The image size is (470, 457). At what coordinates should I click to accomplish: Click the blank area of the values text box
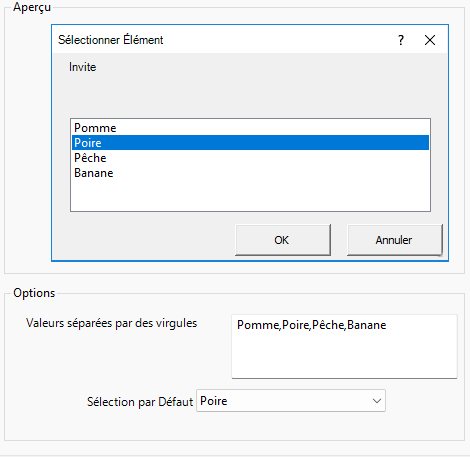344,357
